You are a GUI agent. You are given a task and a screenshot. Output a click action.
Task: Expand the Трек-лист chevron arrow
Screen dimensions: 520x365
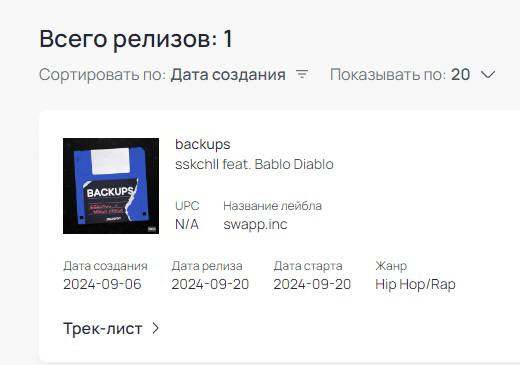[156, 328]
